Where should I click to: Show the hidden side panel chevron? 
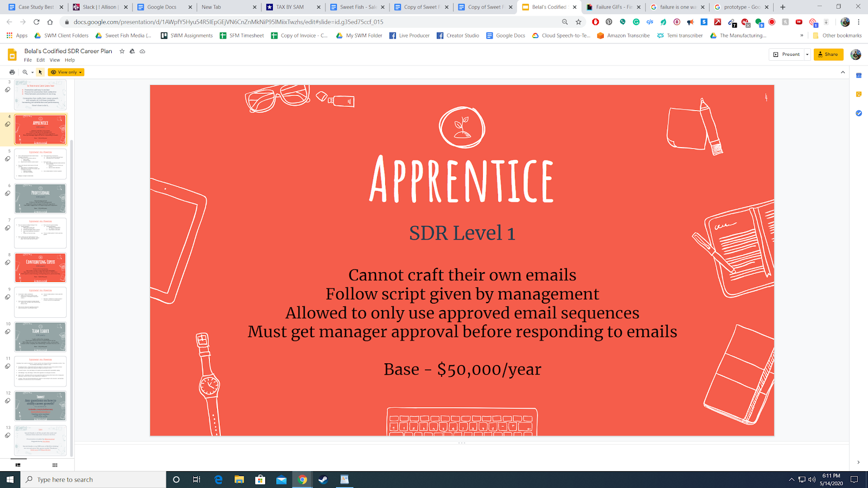[858, 463]
